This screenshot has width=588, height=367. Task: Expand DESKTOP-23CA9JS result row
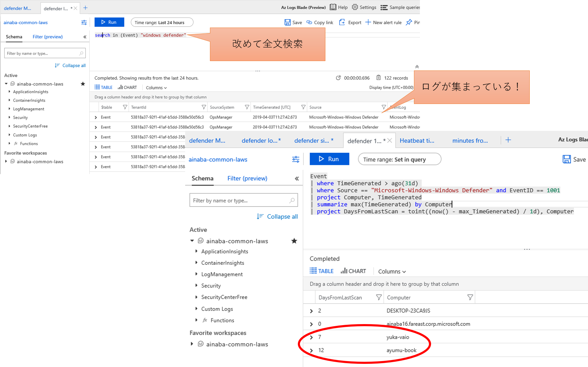click(x=311, y=310)
